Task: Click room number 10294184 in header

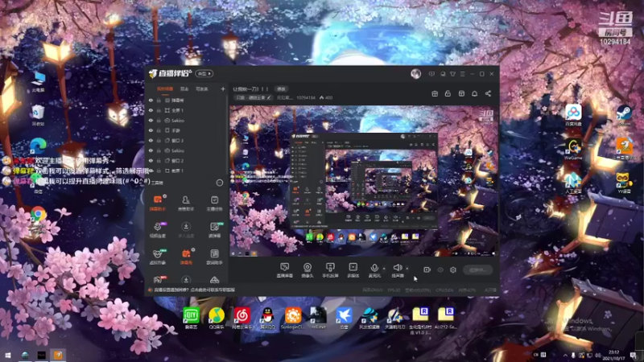Action: (306, 97)
